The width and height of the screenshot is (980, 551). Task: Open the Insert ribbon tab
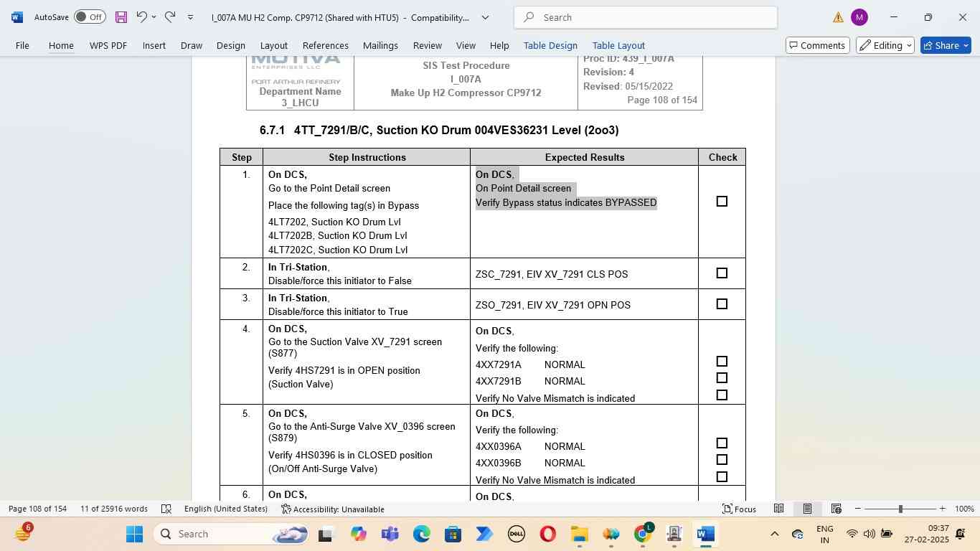(154, 45)
